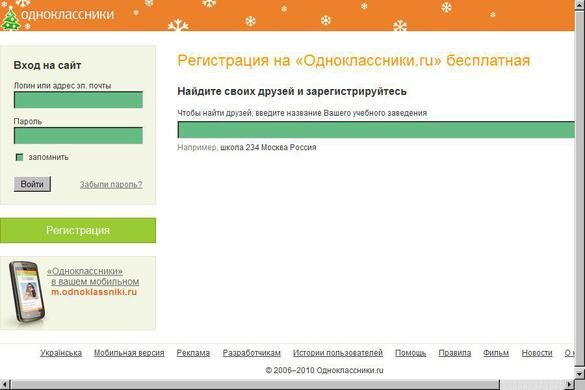Viewport: 585px width, 390px height.
Task: Click the horizontal scrollbar left arrow
Action: 4,384
